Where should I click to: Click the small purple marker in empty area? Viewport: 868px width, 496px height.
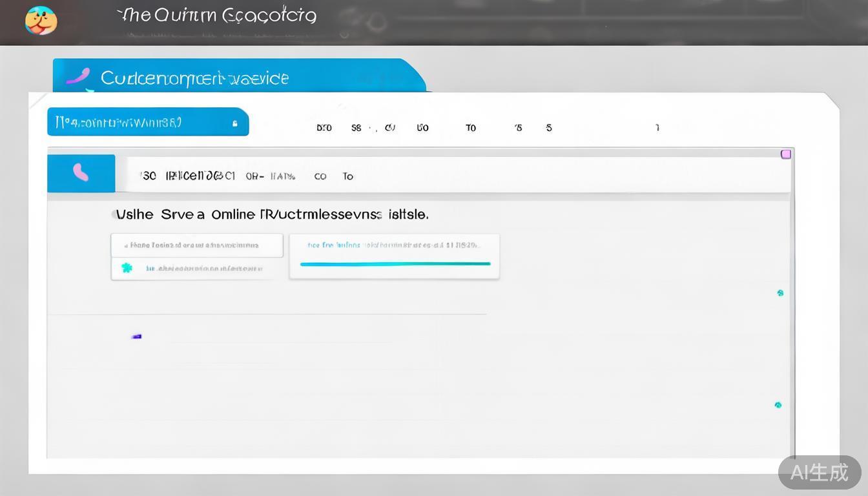click(x=136, y=336)
